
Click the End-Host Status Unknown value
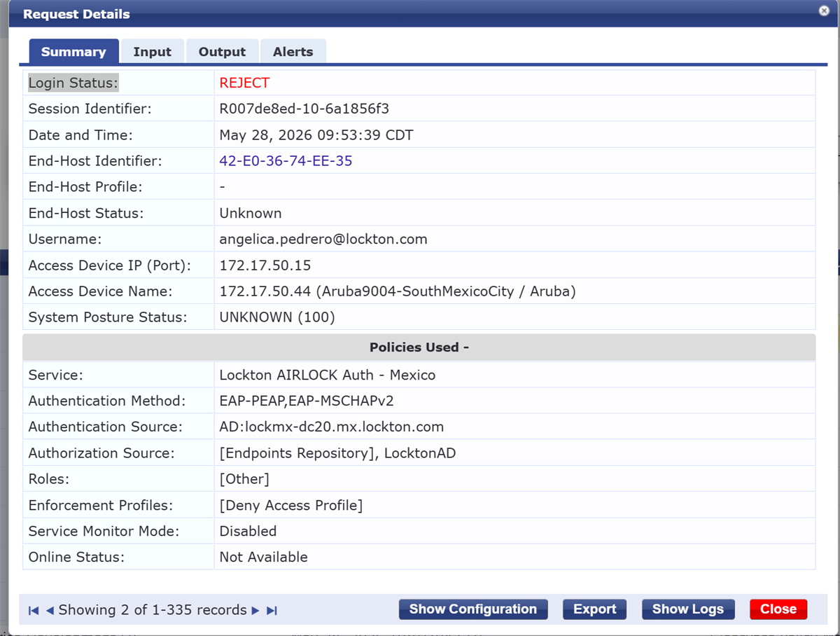[251, 213]
